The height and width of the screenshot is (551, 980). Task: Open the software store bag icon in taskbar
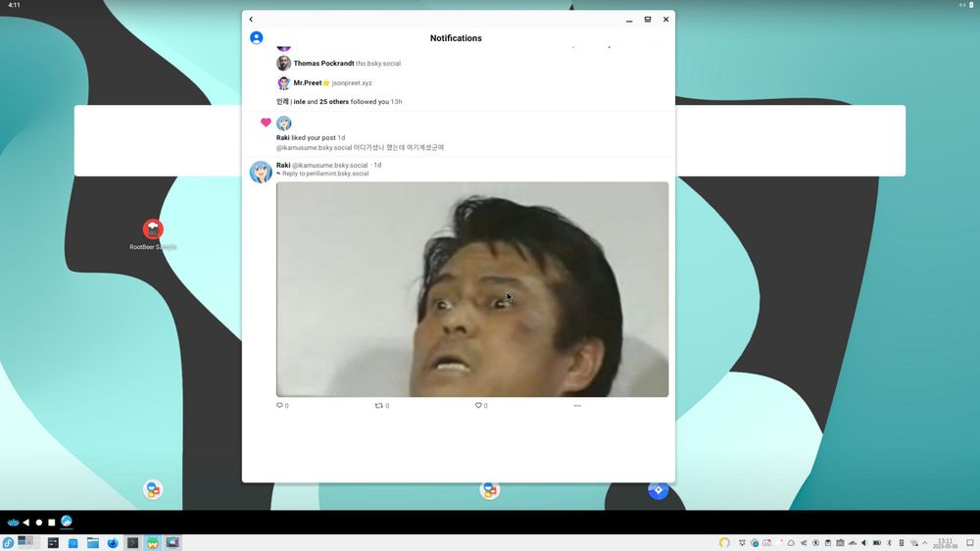pos(73,543)
